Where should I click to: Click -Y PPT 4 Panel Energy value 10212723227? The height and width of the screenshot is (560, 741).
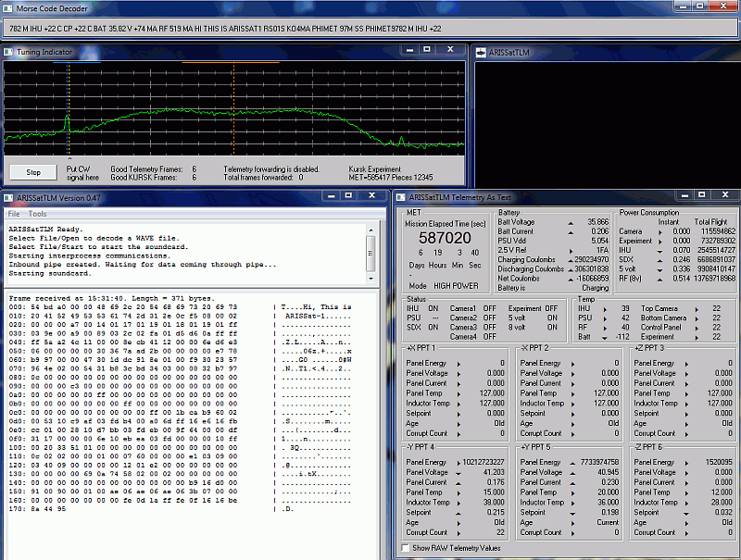pos(484,462)
